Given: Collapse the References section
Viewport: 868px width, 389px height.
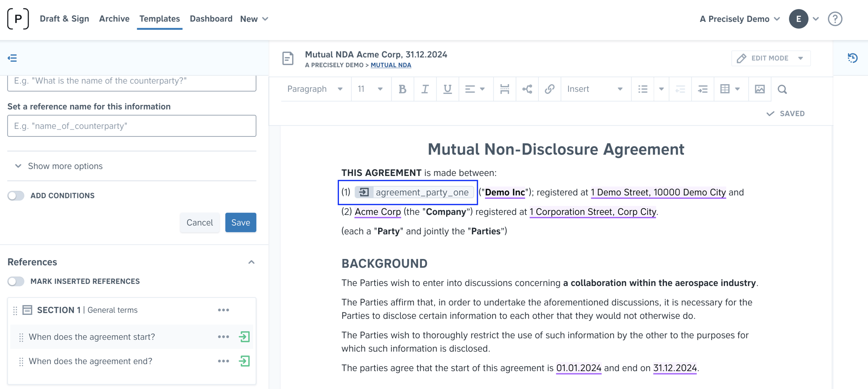Looking at the screenshot, I should pos(251,262).
